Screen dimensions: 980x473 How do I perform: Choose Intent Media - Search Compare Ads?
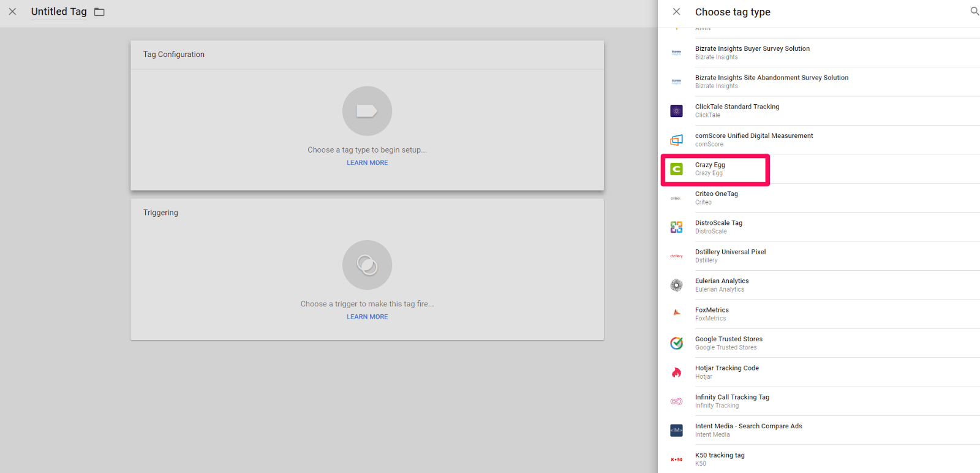pyautogui.click(x=748, y=426)
